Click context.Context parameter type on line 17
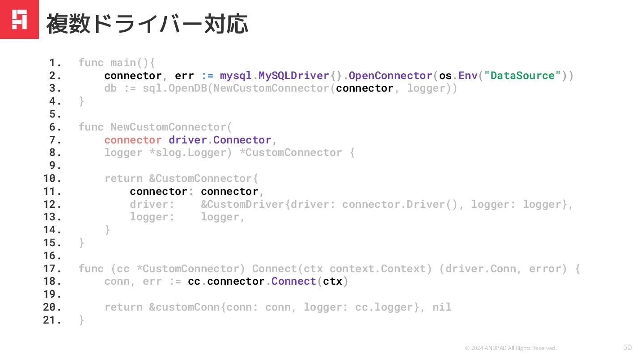The width and height of the screenshot is (644, 362). tap(380, 269)
